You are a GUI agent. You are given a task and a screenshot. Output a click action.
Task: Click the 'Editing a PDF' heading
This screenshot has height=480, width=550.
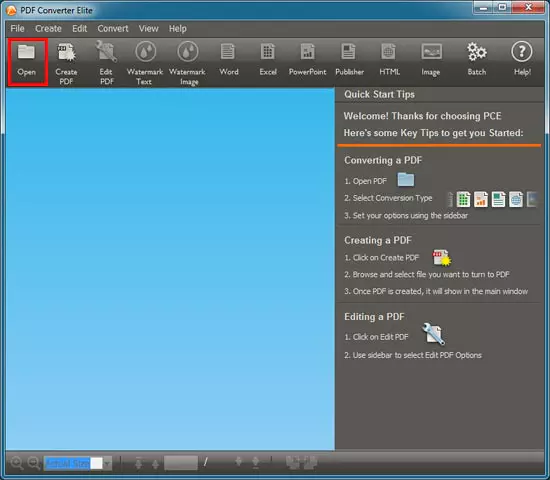[x=374, y=317]
